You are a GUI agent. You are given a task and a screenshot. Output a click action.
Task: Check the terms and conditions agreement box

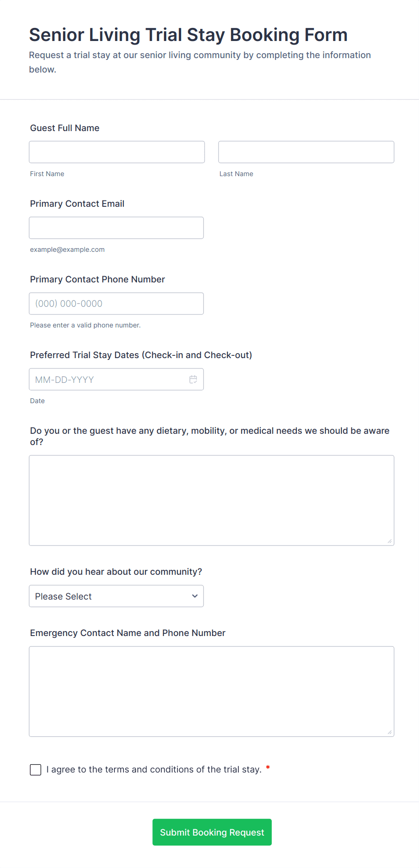(36, 770)
